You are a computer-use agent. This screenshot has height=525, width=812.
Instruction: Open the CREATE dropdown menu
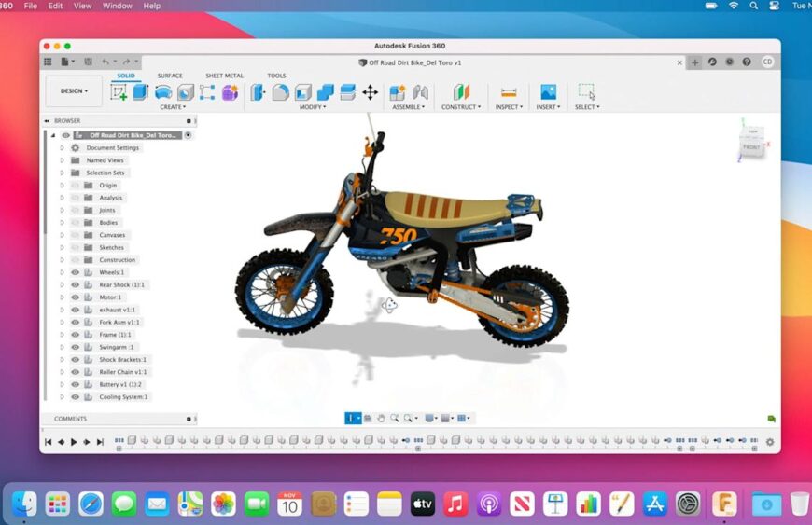[x=173, y=107]
